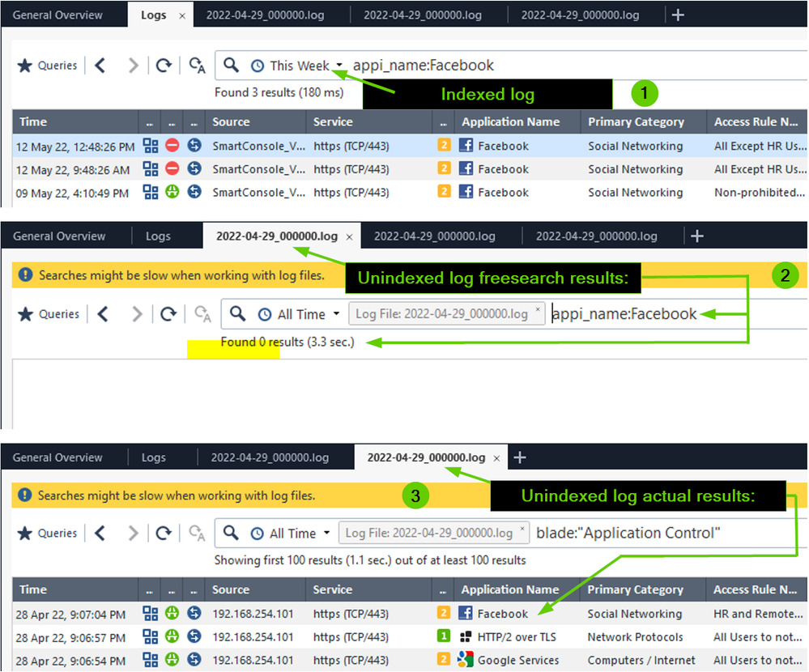Click the magnifier in the "Found 0 results" search bar

point(237,313)
